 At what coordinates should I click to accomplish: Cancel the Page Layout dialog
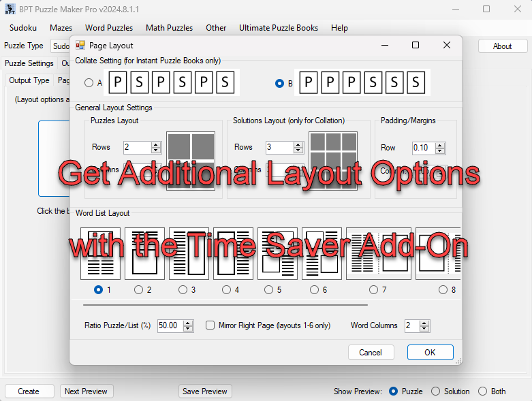point(371,353)
